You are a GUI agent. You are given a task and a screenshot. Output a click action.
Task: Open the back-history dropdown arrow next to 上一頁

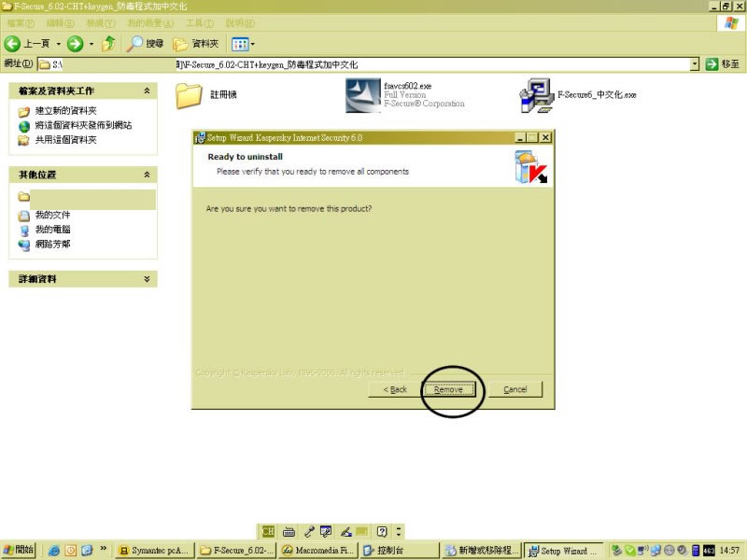[x=59, y=44]
